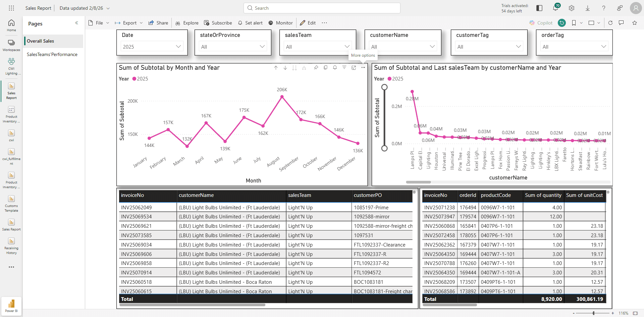Open CWI Lighting workspace in sidebar
The height and width of the screenshot is (317, 644).
(x=11, y=66)
